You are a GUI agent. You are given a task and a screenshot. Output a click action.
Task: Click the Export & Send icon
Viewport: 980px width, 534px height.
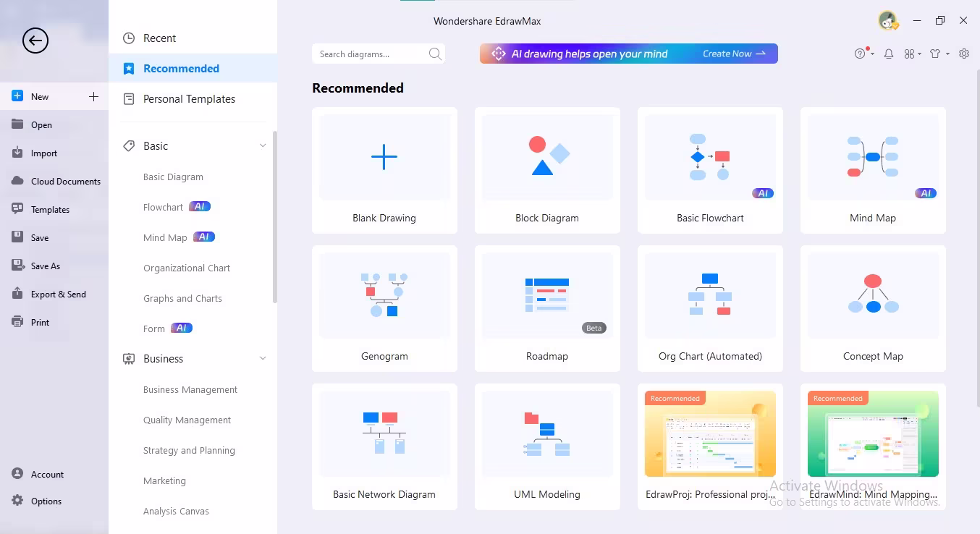17,294
